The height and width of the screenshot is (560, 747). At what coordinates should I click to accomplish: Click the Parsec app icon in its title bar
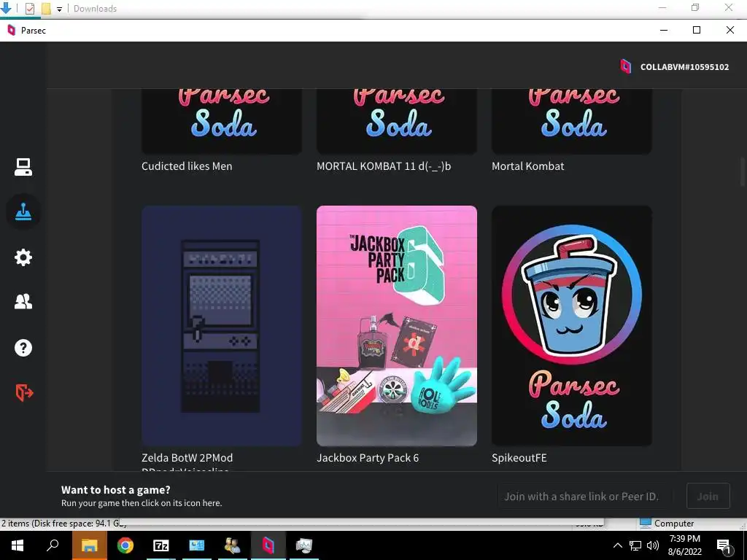pos(12,30)
